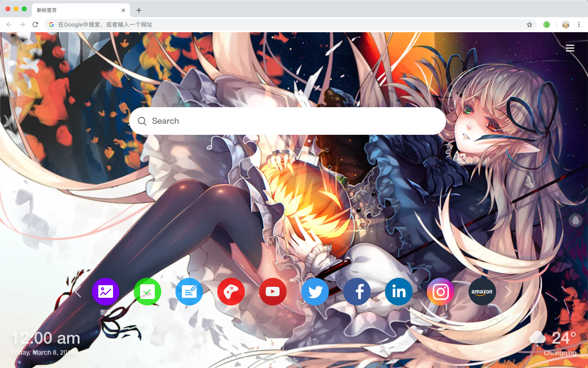Show previous shortcuts with left arrow
588x368 pixels.
tap(78, 292)
